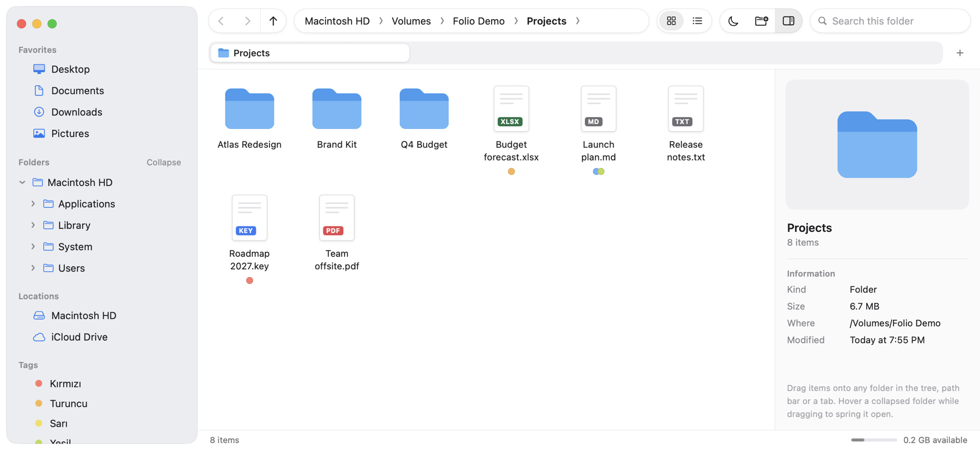980x450 pixels.
Task: Select the Roadmap 2027.key file
Action: 249,239
